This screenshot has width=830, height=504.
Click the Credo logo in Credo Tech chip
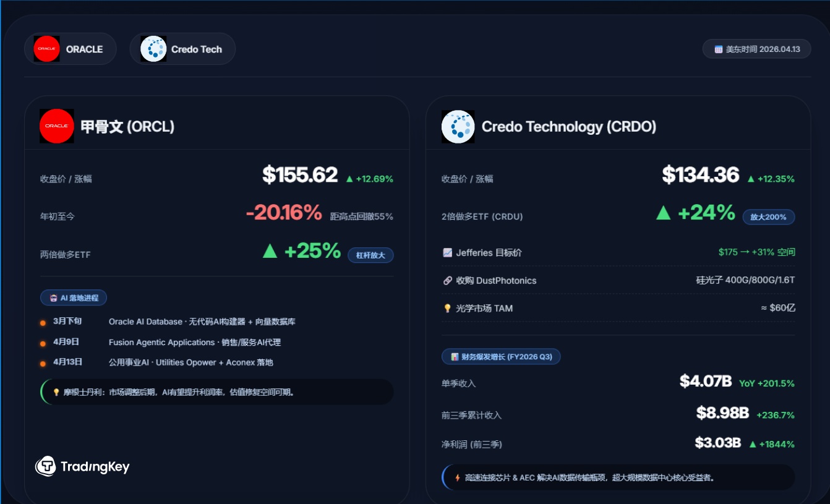coord(153,49)
